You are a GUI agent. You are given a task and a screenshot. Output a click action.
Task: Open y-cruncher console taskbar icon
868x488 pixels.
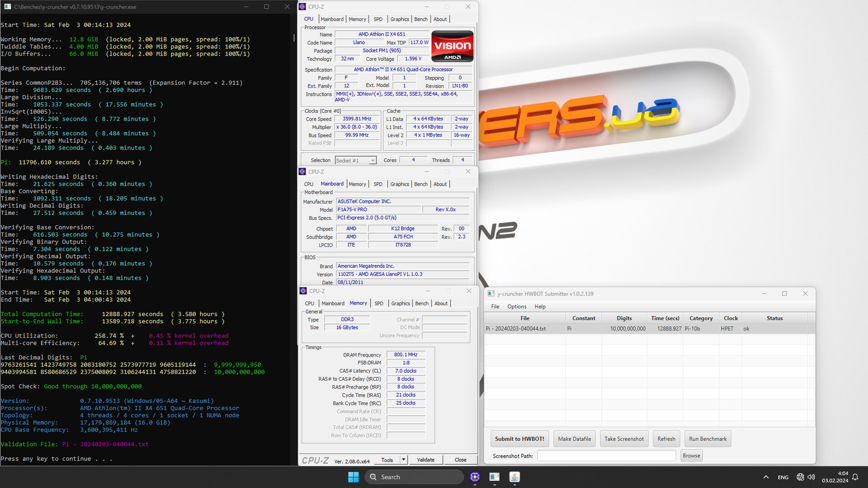click(x=495, y=477)
